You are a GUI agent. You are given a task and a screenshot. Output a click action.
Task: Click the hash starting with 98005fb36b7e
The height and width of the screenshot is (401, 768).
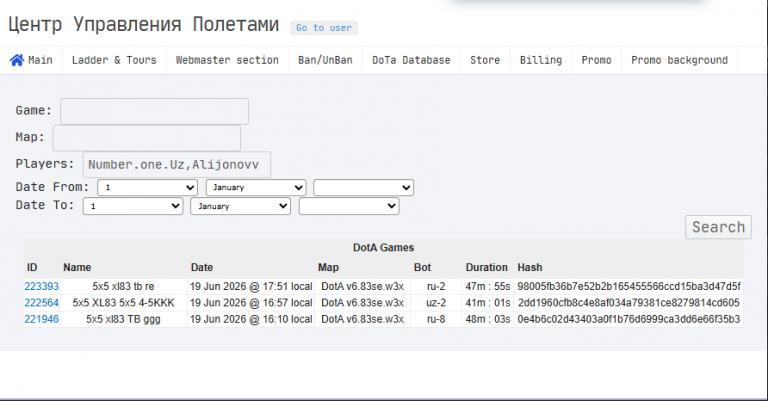click(x=629, y=286)
